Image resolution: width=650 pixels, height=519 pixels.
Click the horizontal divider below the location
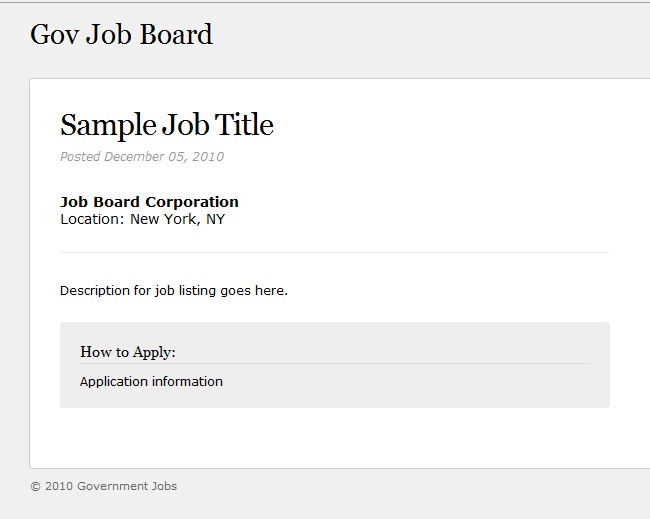(334, 253)
